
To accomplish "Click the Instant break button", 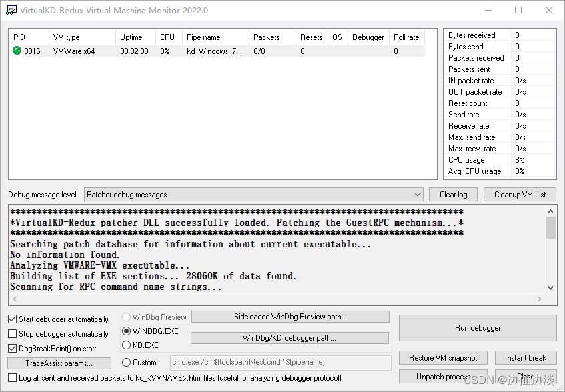I will tap(526, 358).
